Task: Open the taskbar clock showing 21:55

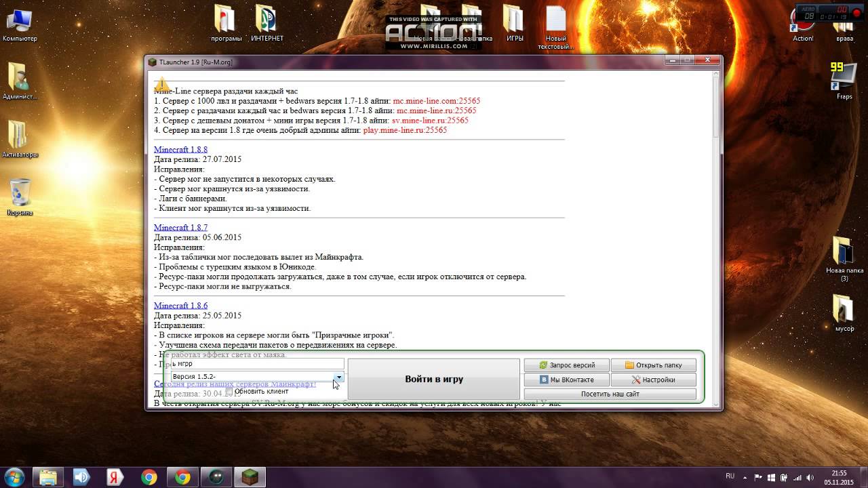Action: click(839, 477)
